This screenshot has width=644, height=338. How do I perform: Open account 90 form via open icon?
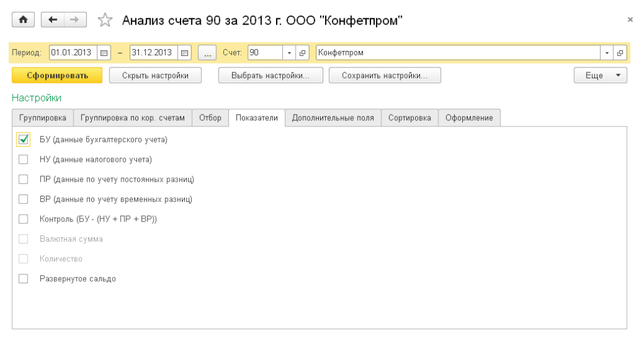point(302,53)
